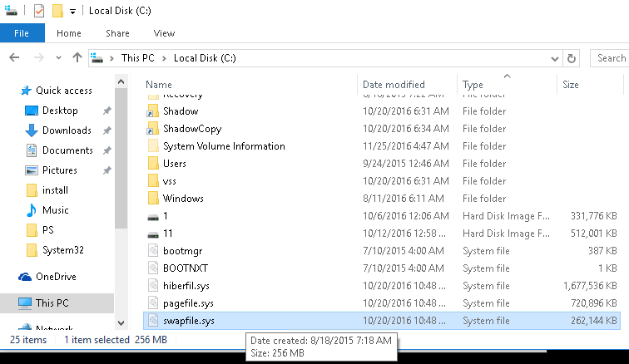Click '1 item selected 256 MB' status text
This screenshot has height=364, width=629.
tap(116, 340)
